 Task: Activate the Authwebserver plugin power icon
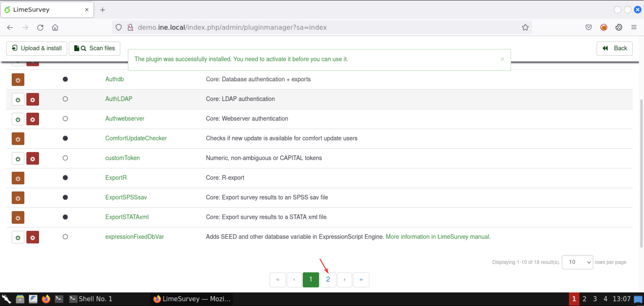coord(18,119)
